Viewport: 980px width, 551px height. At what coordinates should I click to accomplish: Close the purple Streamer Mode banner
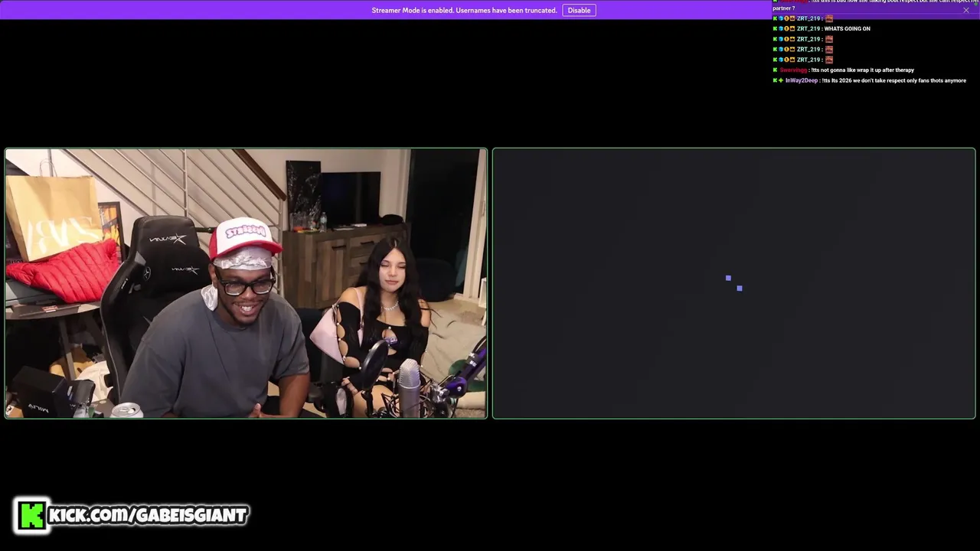tap(966, 10)
